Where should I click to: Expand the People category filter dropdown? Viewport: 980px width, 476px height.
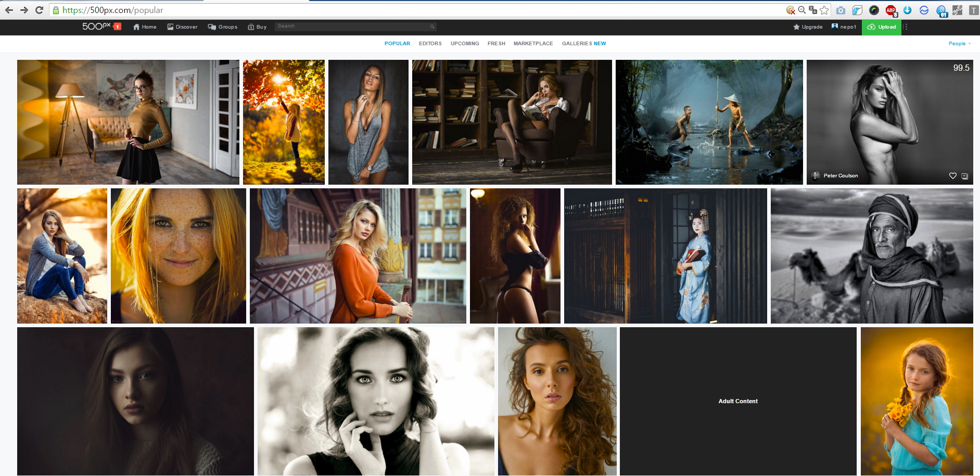coord(960,44)
